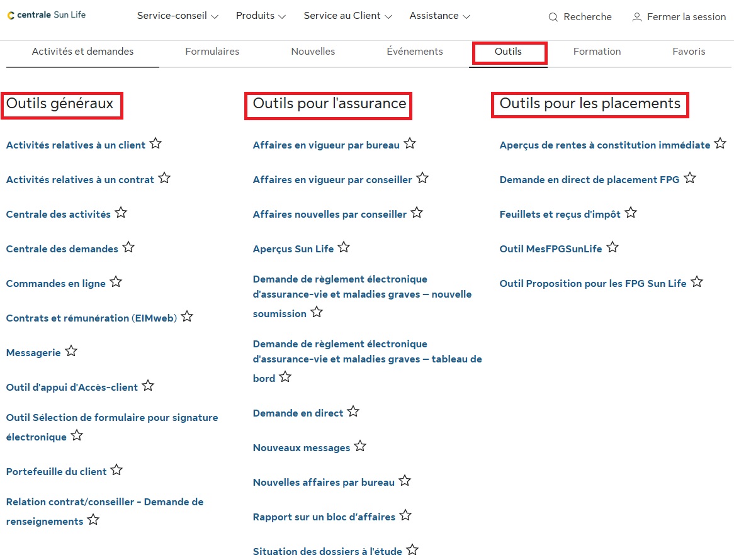
Task: Add Outil MesFPGSunLife to favorites
Action: coord(613,247)
